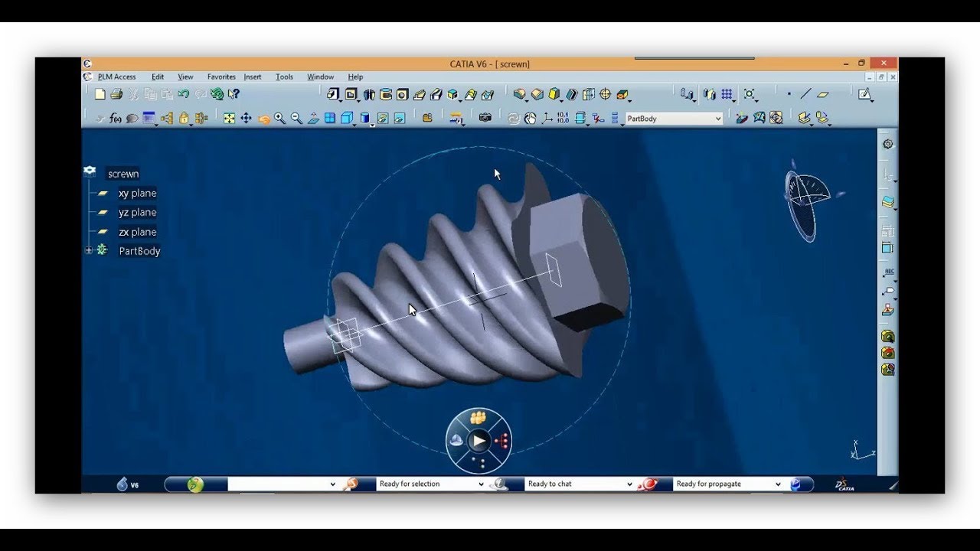This screenshot has height=551, width=980.
Task: Click into the bottom search input field
Action: [x=277, y=484]
